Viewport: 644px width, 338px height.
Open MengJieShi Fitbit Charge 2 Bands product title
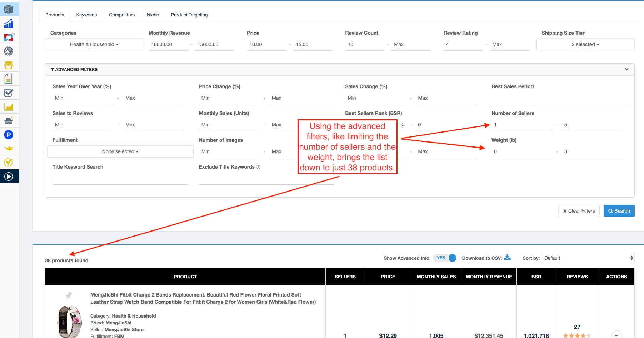pyautogui.click(x=203, y=298)
